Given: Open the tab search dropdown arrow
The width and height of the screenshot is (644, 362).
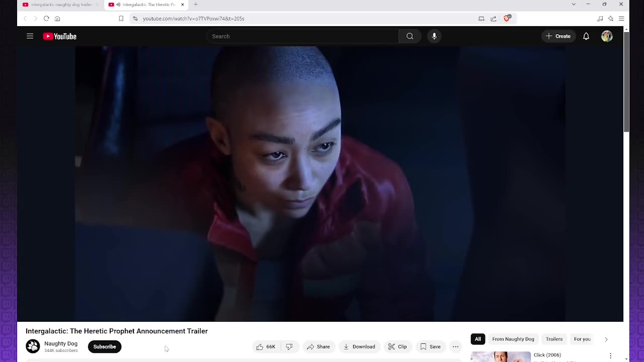Looking at the screenshot, I should coord(574,5).
